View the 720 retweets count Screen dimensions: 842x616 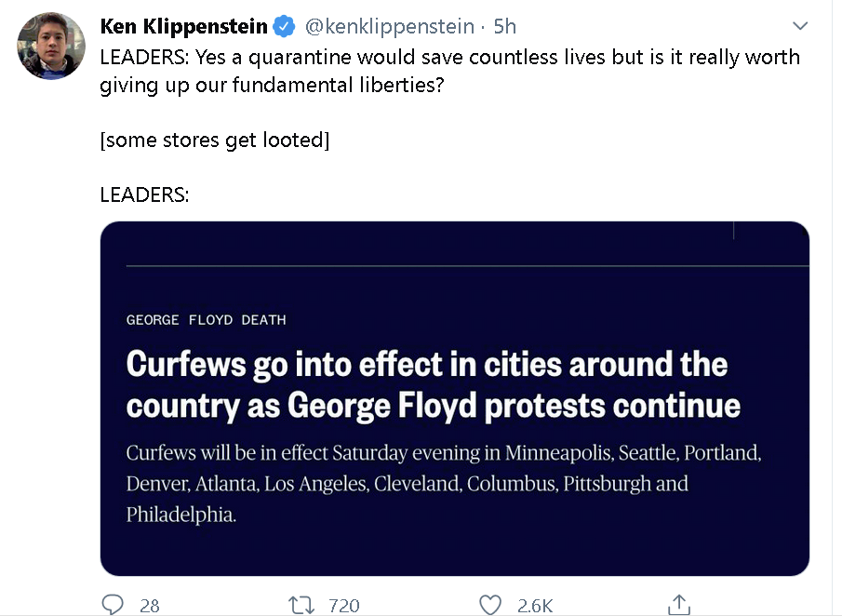[x=343, y=606]
